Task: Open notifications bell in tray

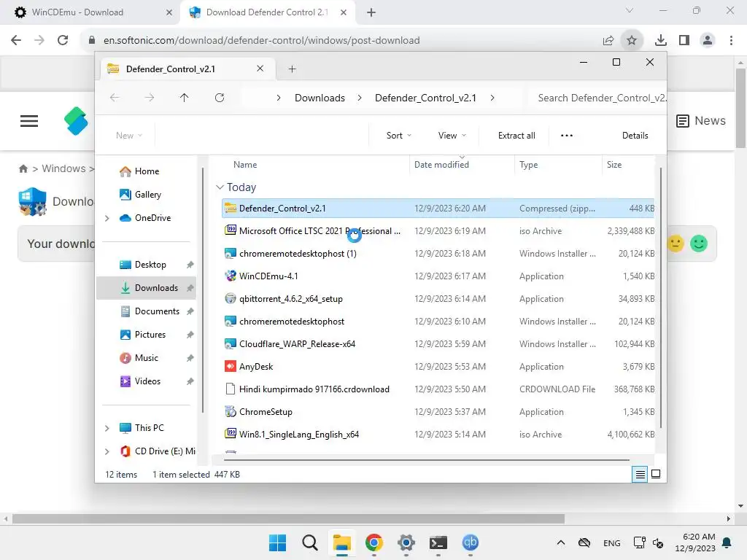Action: coord(727,542)
